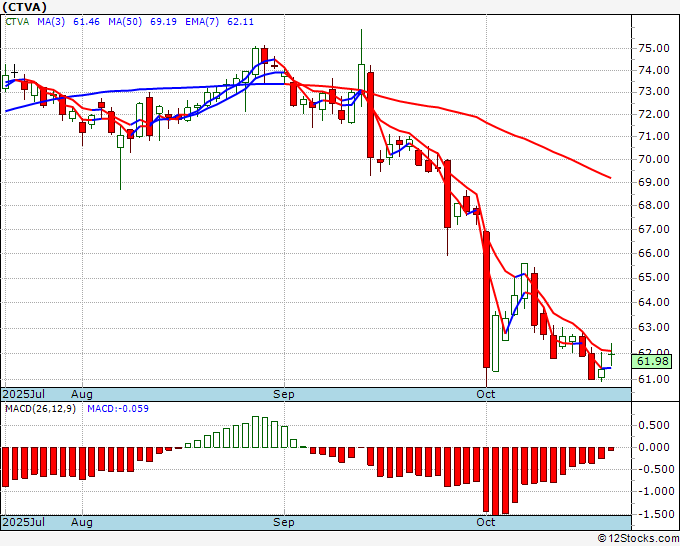Click the 63.00 price axis label
The height and width of the screenshot is (546, 680).
coord(654,327)
